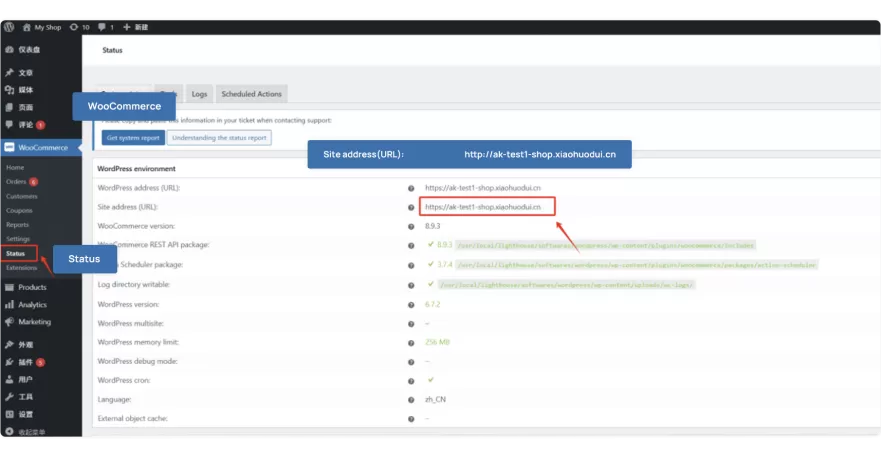Click help icon for WordPress multisite

coord(411,324)
